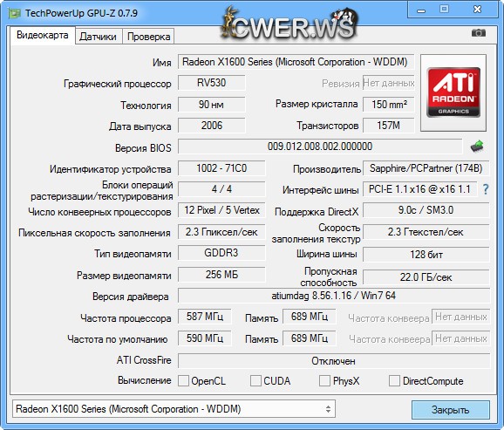Viewport: 504px width, 430px height.
Task: Click the 90 нм technology value
Action: tap(212, 105)
